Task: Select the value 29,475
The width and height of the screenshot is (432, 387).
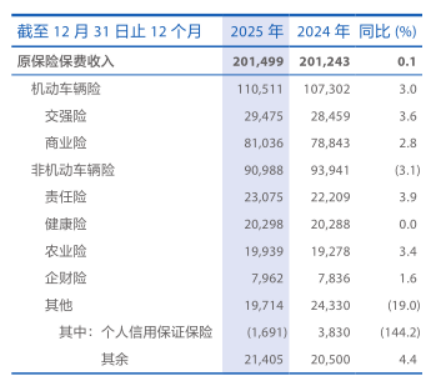Action: point(263,116)
